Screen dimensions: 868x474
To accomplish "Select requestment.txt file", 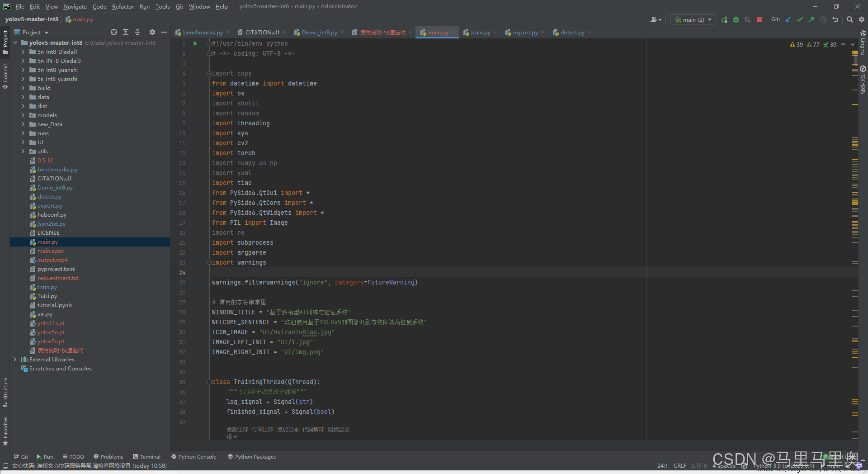I will point(57,278).
